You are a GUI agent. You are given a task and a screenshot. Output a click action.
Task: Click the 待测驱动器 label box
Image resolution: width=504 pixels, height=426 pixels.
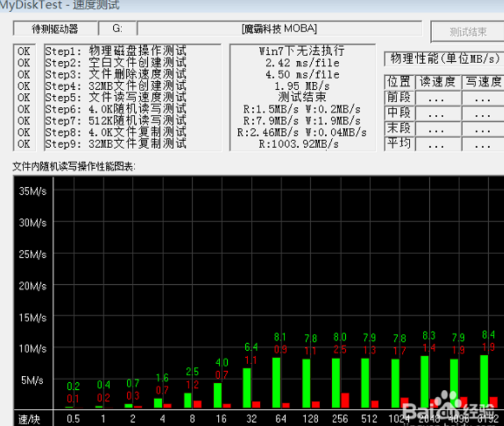pos(54,29)
